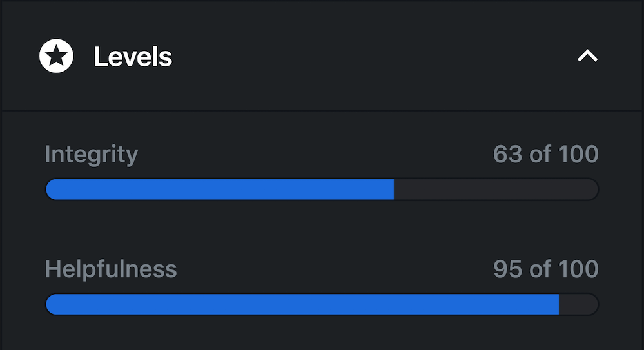
Task: Click the Integrity score "63 of 100"
Action: tap(545, 155)
